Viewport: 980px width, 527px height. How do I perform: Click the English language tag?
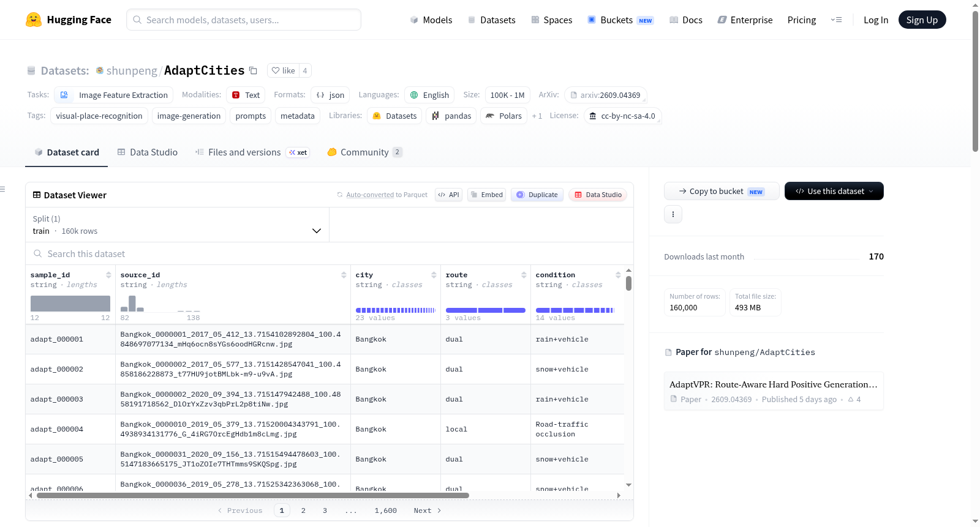click(x=429, y=95)
